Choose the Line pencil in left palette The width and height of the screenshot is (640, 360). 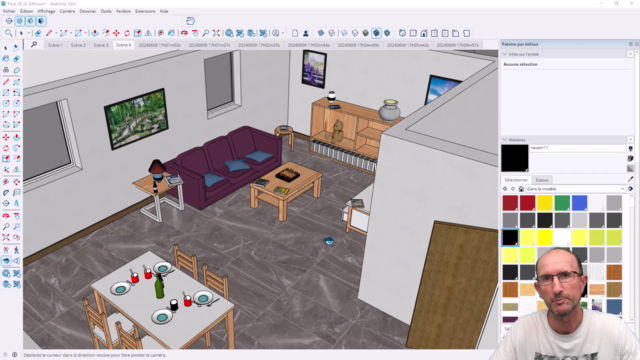tap(6, 82)
